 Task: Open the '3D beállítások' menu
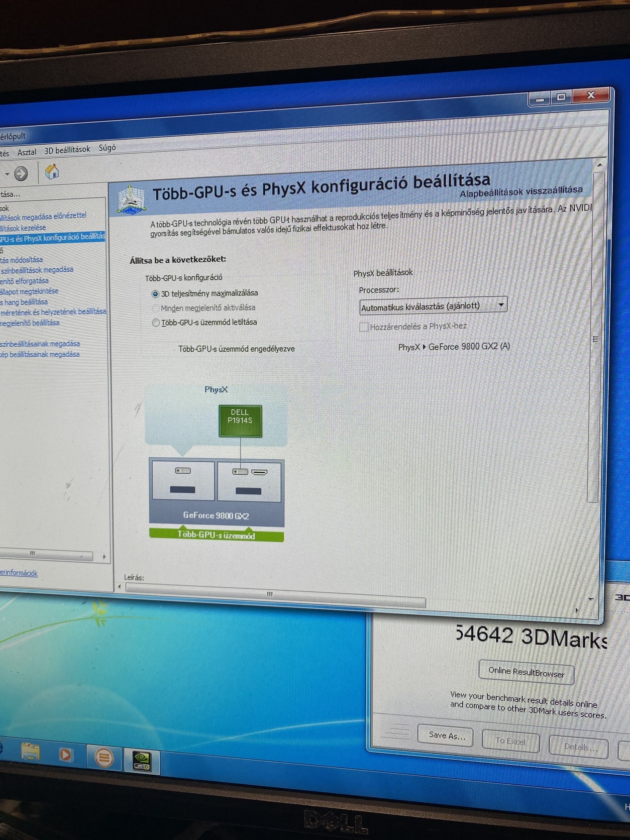(x=67, y=150)
